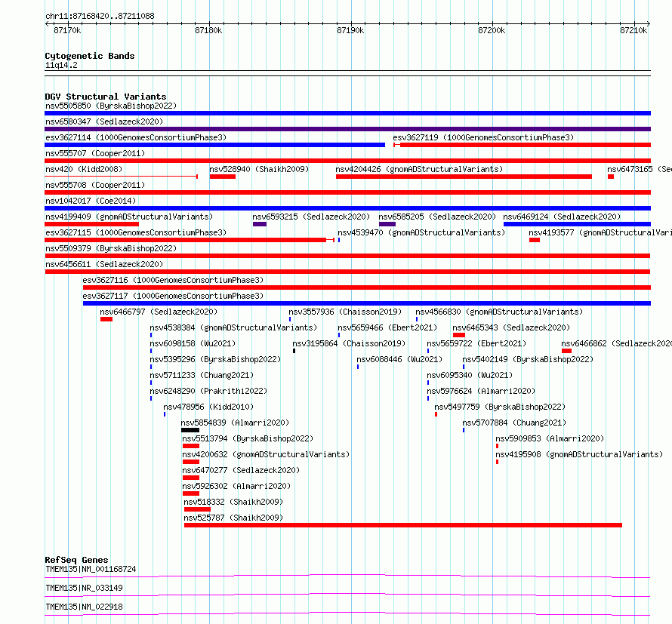The height and width of the screenshot is (624, 672).
Task: Click the purple nsv6585205 variant bar
Action: click(387, 224)
